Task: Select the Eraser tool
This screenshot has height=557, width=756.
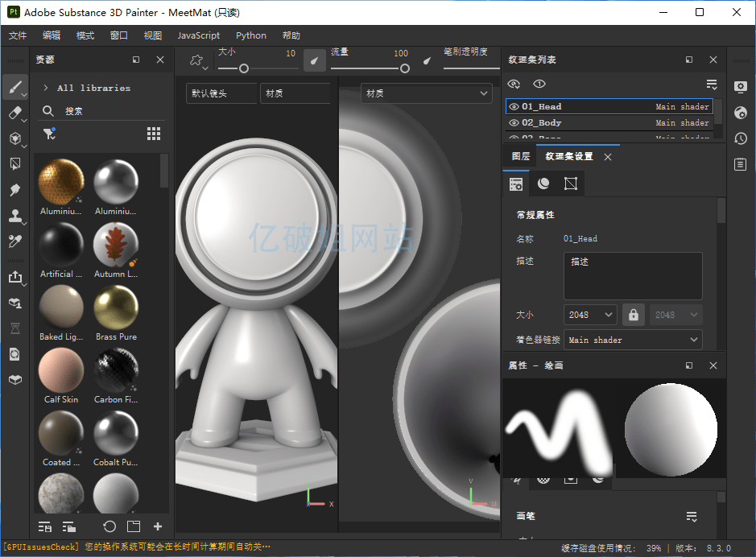Action: point(15,113)
